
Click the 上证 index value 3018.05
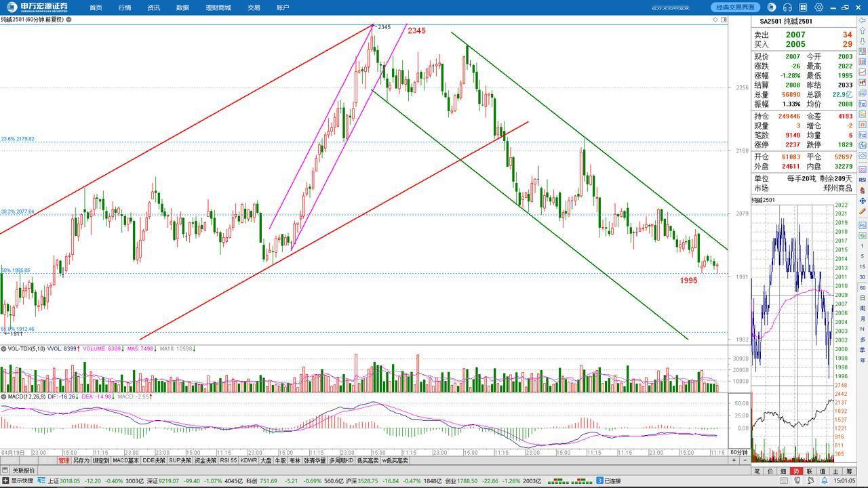[69, 481]
